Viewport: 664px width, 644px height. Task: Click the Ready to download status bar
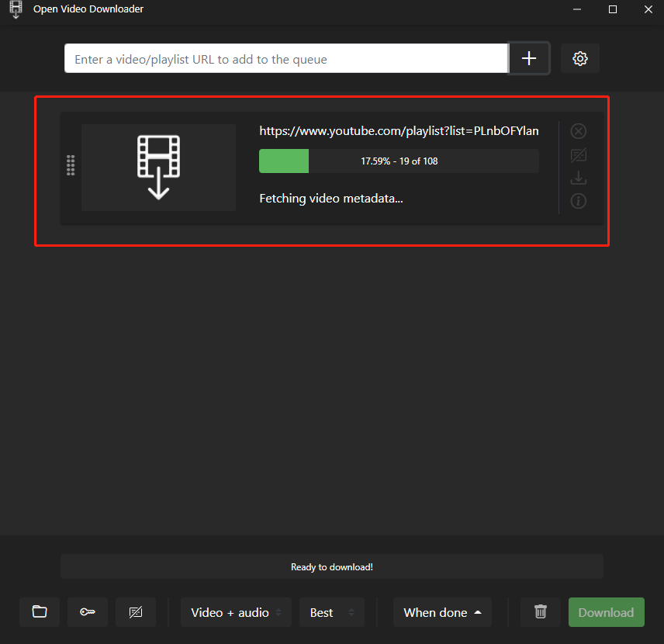pyautogui.click(x=331, y=566)
